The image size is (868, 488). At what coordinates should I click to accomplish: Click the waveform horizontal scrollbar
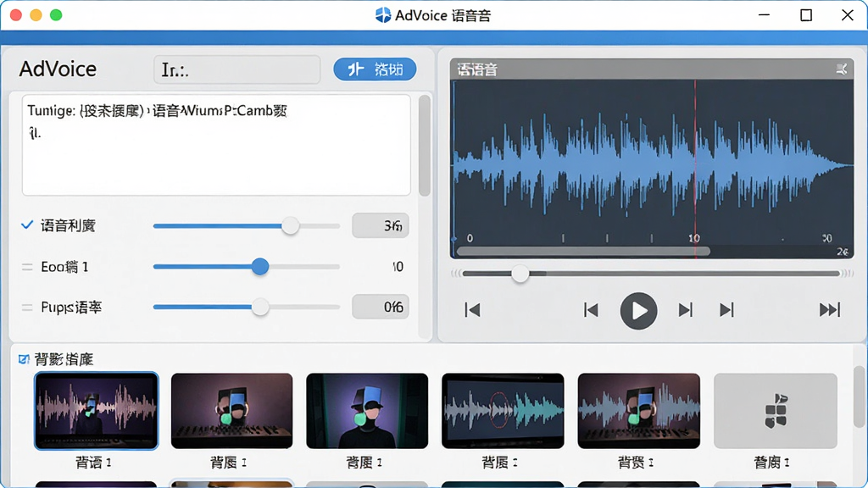[x=583, y=251]
